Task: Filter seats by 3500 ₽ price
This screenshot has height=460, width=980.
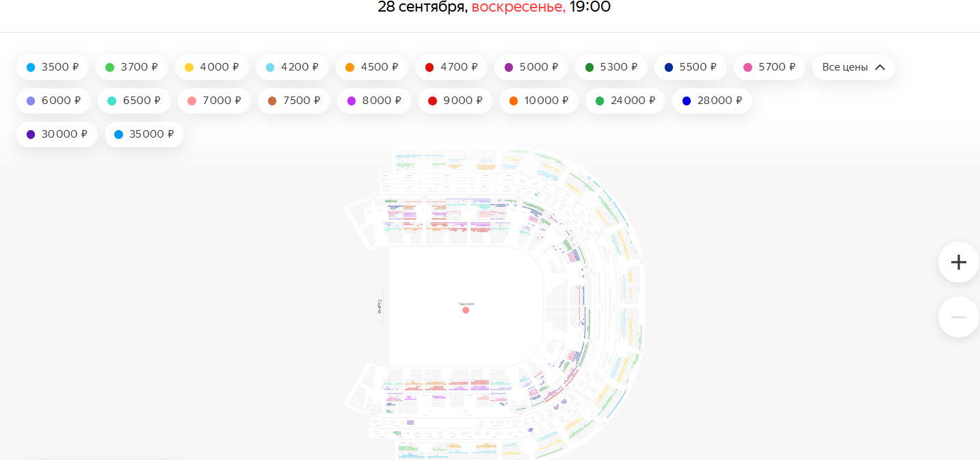Action: tap(53, 67)
